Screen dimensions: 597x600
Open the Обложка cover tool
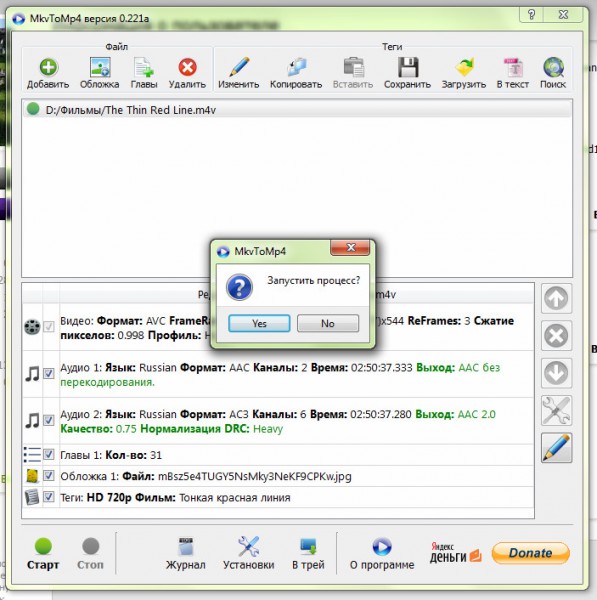(100, 67)
